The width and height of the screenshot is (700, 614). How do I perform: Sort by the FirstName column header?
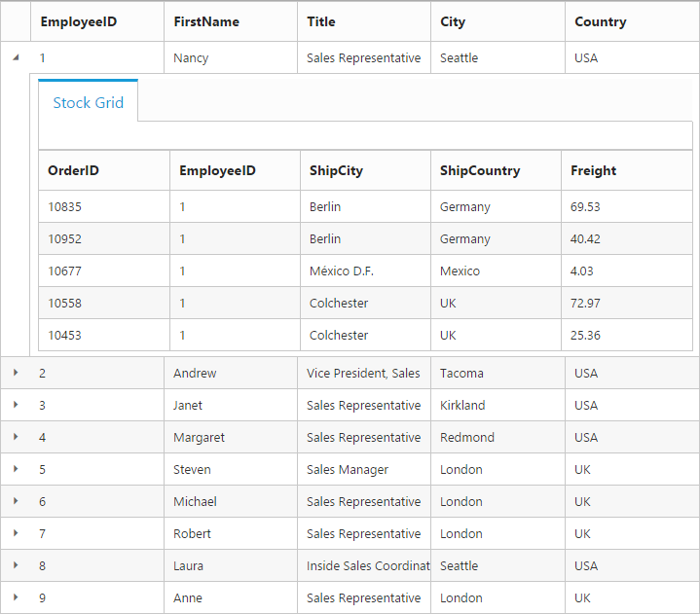coord(205,21)
